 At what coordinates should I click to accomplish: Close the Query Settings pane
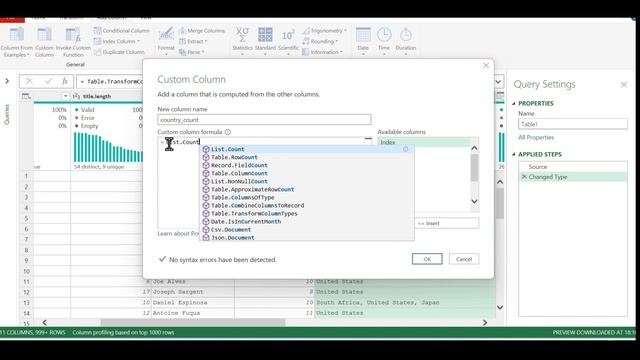(624, 84)
